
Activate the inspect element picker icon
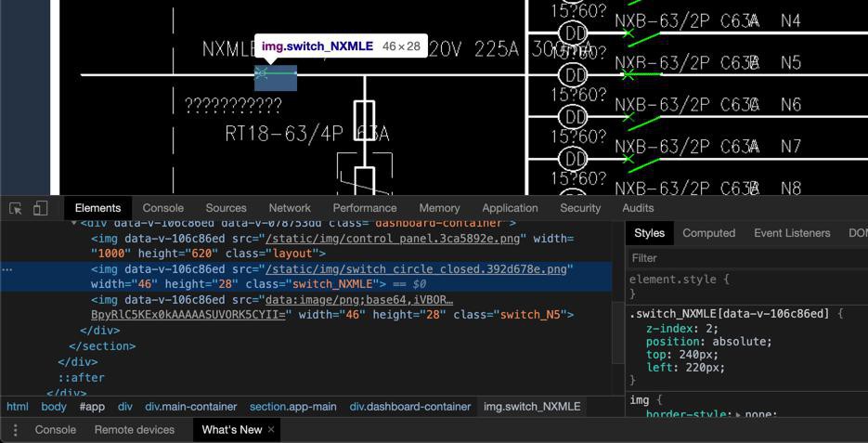(x=16, y=209)
